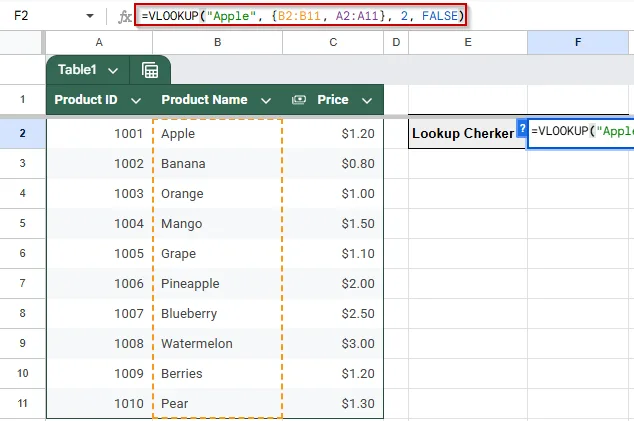Click the 'Pineapple' cell
Screen dimensions: 634x421
point(218,283)
